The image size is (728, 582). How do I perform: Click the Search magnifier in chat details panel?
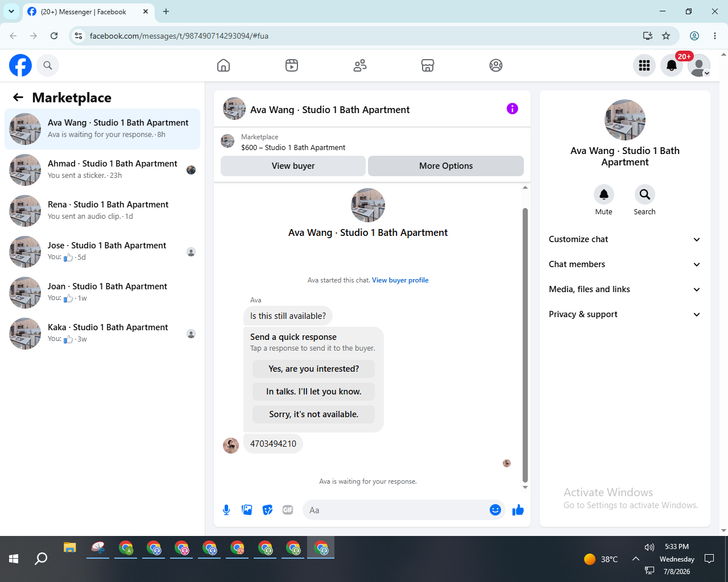645,194
